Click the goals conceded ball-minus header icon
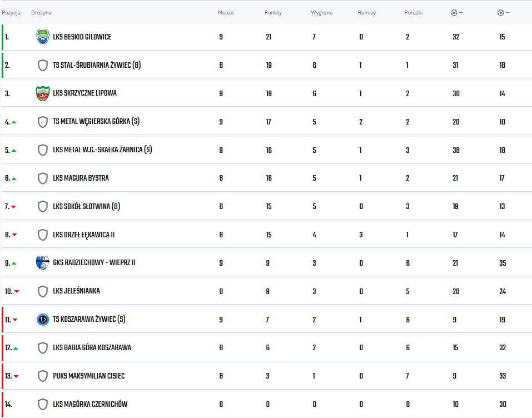532x418 pixels. pos(504,13)
